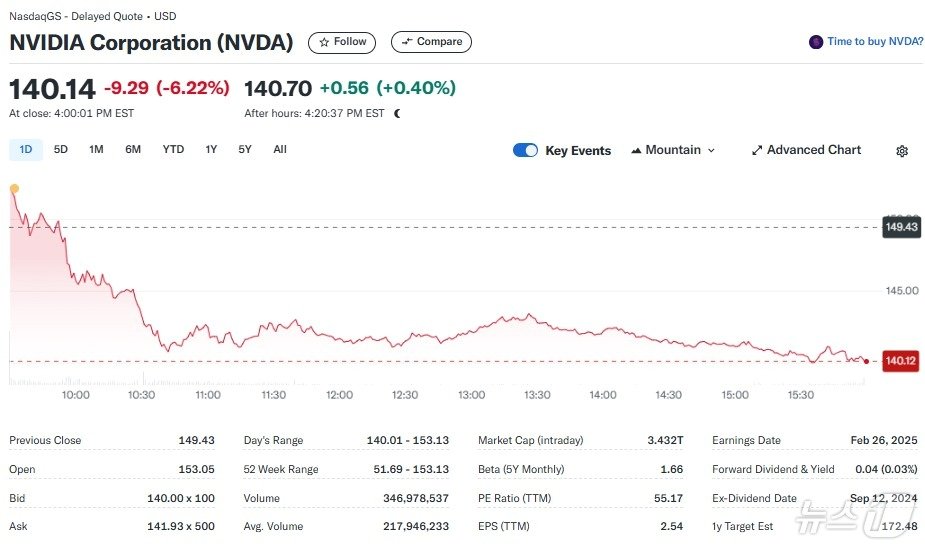Open the Time to buy NVDA? link
The image size is (925, 550).
point(874,42)
